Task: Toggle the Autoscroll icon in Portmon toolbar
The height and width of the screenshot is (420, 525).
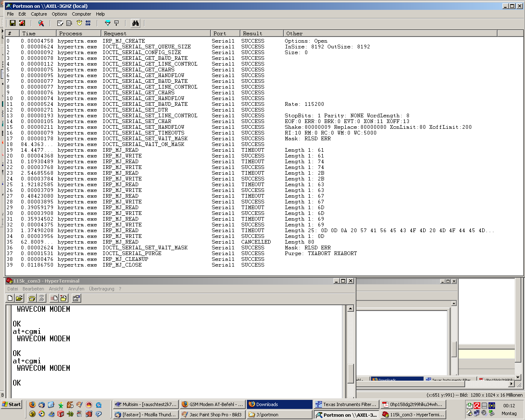Action: point(70,23)
